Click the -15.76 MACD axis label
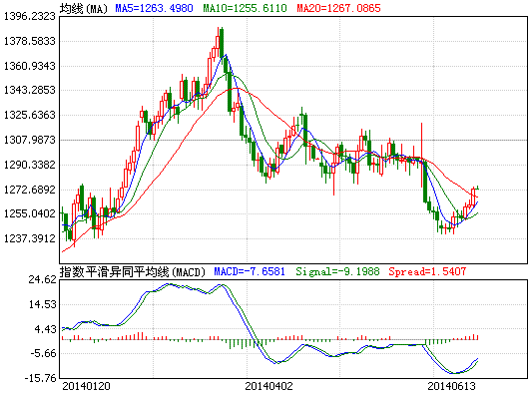This screenshot has height=395, width=532. (41, 378)
